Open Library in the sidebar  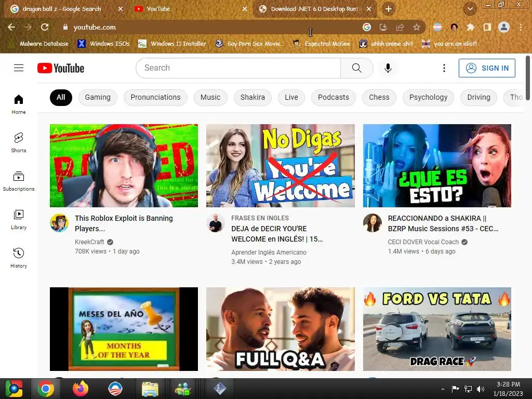pyautogui.click(x=19, y=220)
